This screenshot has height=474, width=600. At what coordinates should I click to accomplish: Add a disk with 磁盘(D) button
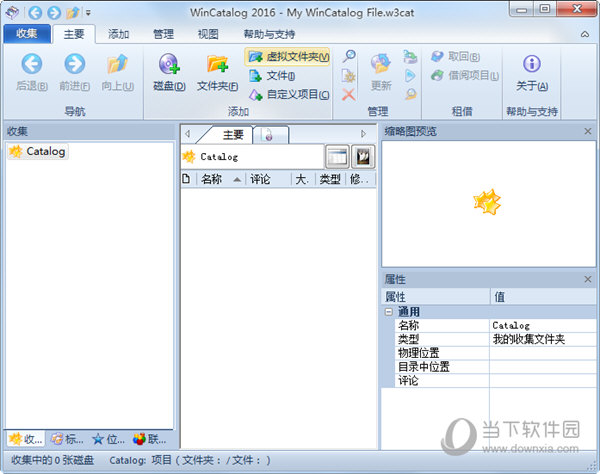(169, 72)
